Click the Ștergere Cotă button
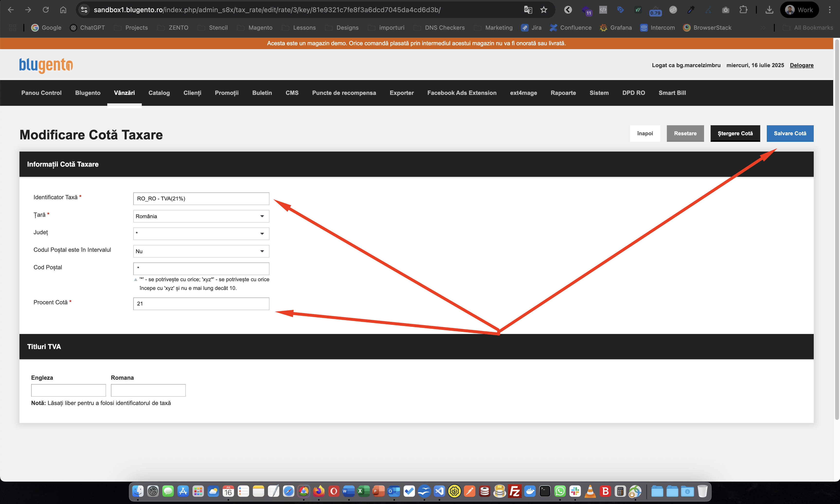Image resolution: width=840 pixels, height=504 pixels. [735, 134]
